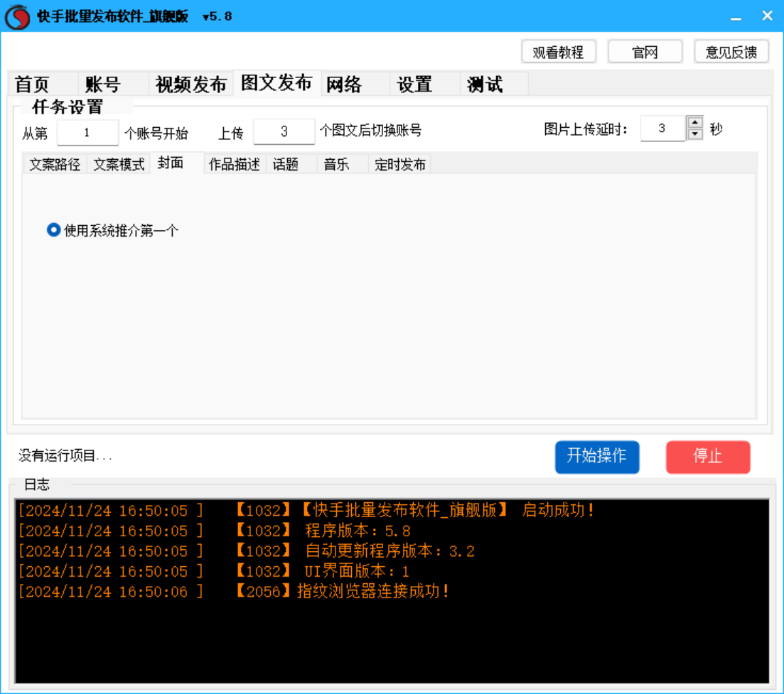Click the 意见反馈 feedback button
The image size is (784, 694).
tap(731, 52)
